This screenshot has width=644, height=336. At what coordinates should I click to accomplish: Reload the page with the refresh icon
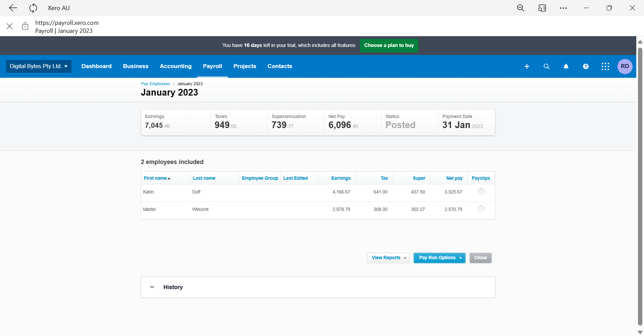pos(33,8)
